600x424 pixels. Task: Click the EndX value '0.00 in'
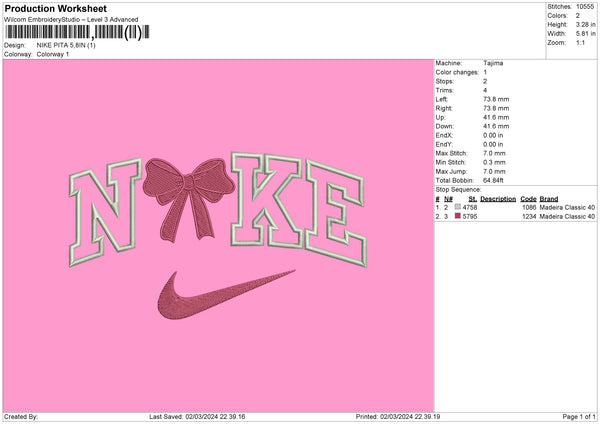pyautogui.click(x=493, y=135)
